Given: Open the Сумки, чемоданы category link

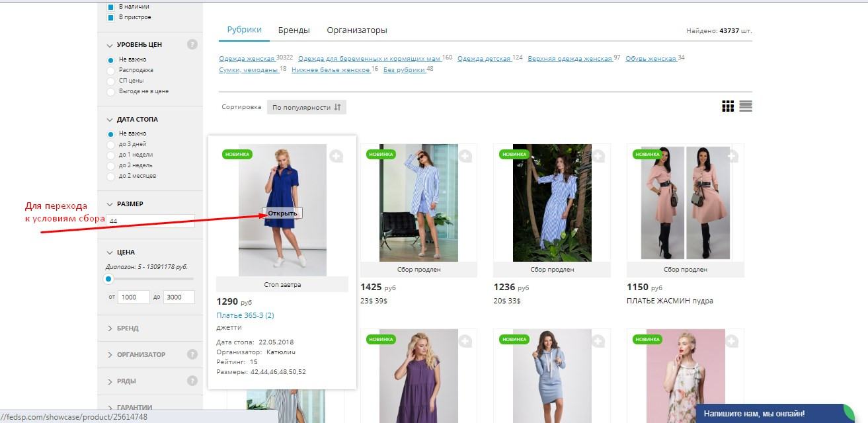Looking at the screenshot, I should (x=248, y=69).
